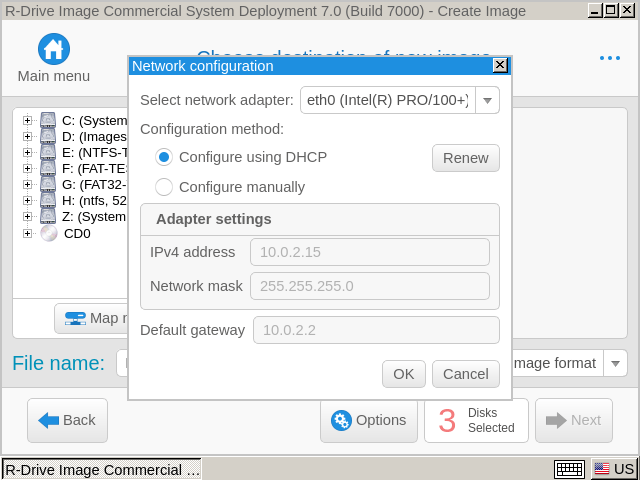The height and width of the screenshot is (480, 640).
Task: Click the gray Next arrow icon
Action: coord(556,420)
